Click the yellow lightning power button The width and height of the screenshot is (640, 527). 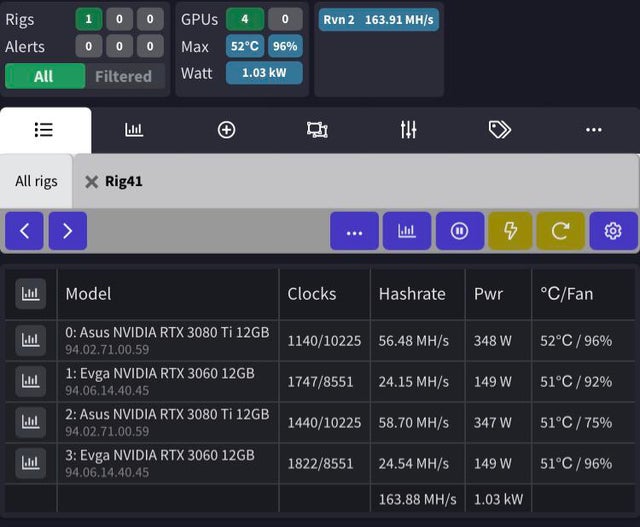(510, 231)
